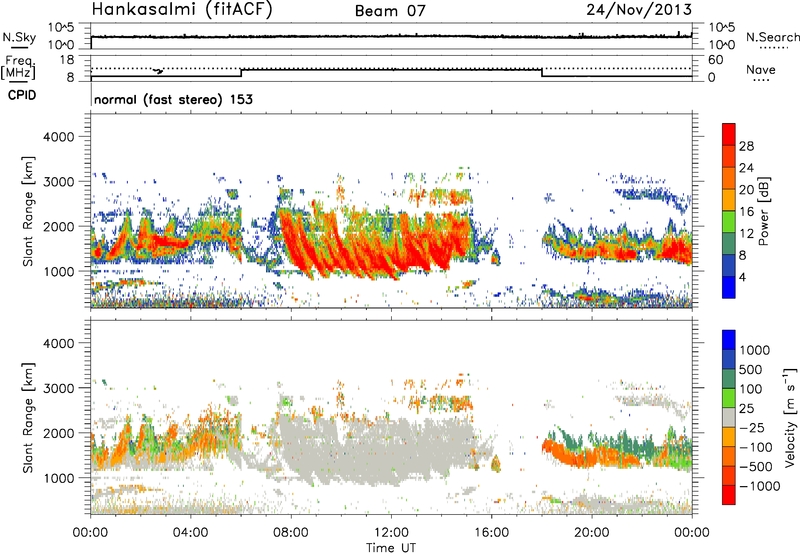This screenshot has width=800, height=554.
Task: Click the Power [dB] colorbar title
Action: point(763,211)
